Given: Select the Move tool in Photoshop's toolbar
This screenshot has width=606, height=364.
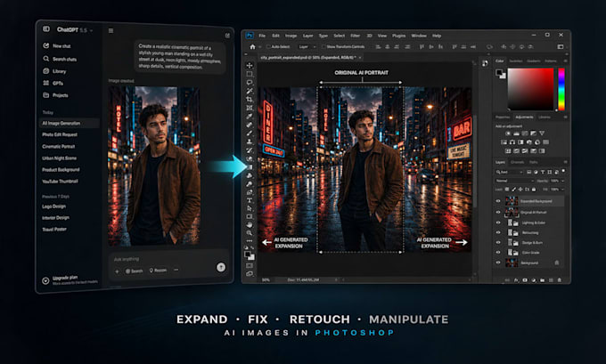Looking at the screenshot, I should click(x=250, y=66).
